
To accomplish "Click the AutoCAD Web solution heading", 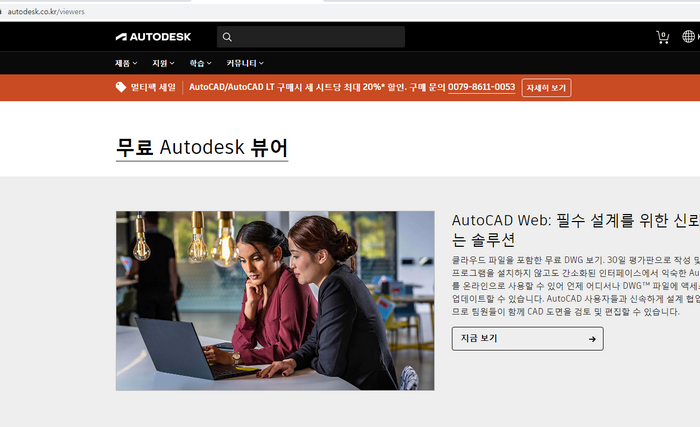I will tap(575, 230).
